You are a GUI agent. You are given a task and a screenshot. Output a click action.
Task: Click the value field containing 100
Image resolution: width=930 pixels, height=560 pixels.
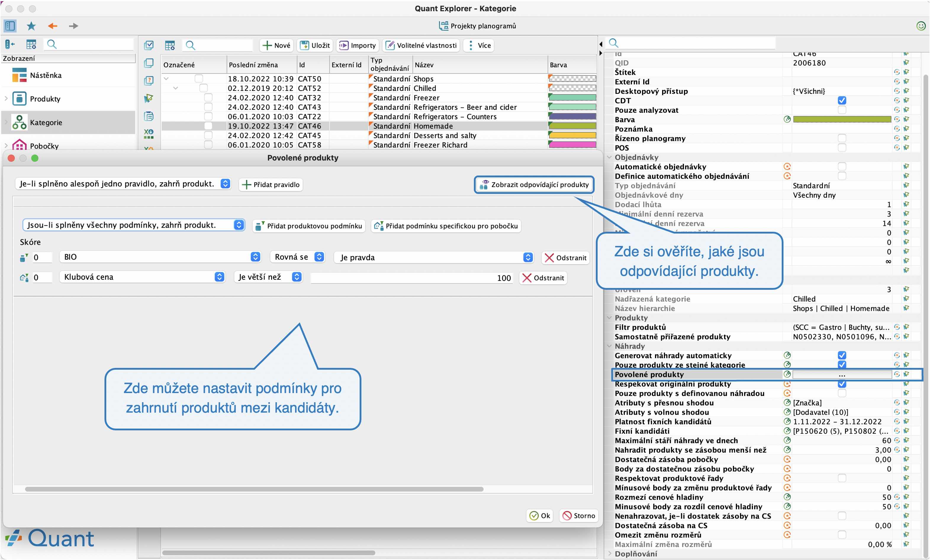click(412, 278)
